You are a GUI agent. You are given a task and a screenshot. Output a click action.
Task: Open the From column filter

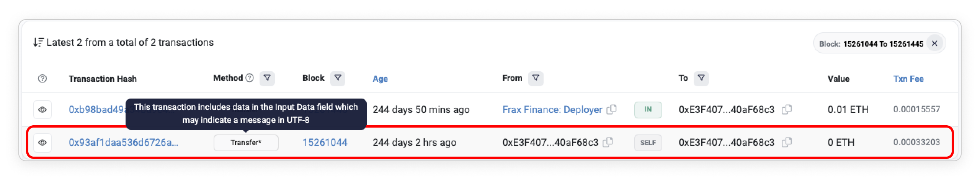536,78
